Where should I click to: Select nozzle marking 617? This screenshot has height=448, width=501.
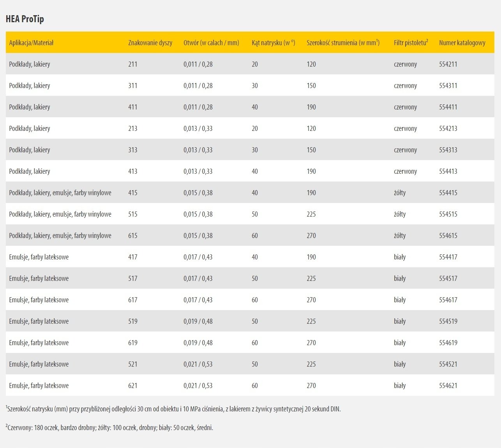(x=133, y=300)
